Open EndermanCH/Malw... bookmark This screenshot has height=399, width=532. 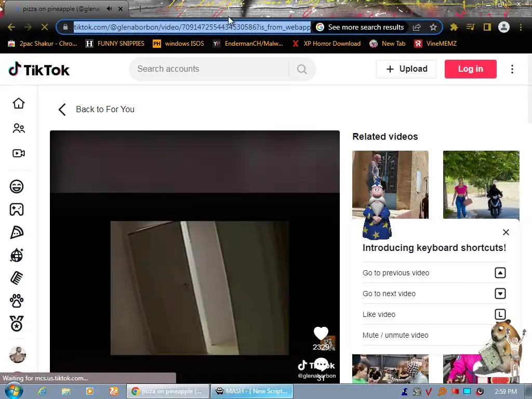248,44
